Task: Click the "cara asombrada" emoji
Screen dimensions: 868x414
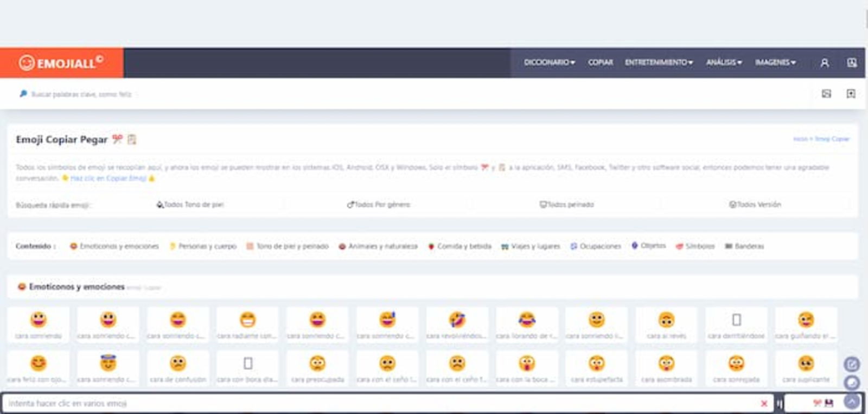Action: coord(666,368)
